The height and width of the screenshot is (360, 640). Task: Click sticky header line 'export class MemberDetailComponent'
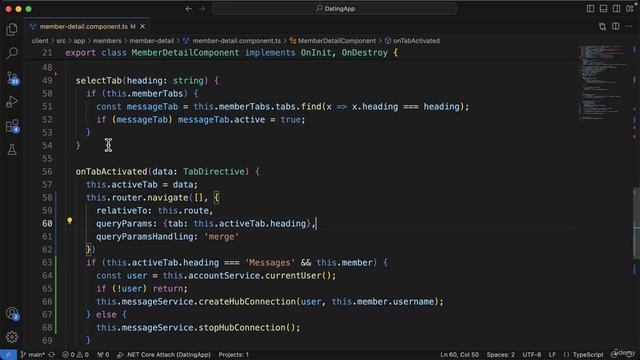click(231, 53)
